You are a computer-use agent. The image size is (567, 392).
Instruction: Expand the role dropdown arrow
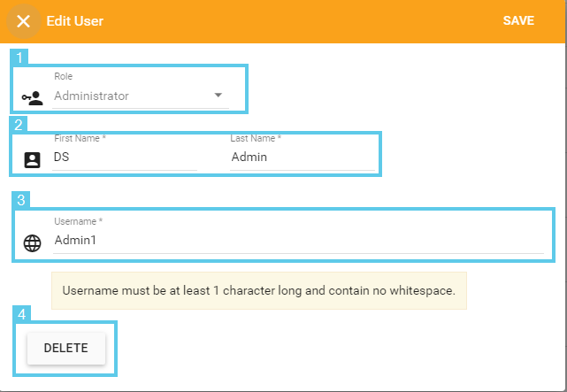tap(218, 95)
